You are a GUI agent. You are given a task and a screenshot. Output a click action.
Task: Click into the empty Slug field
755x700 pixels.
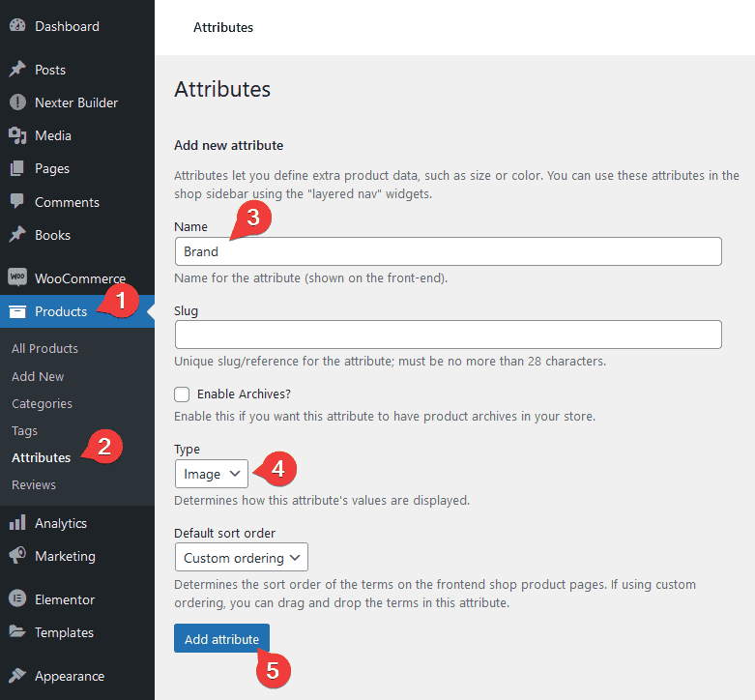(x=449, y=335)
